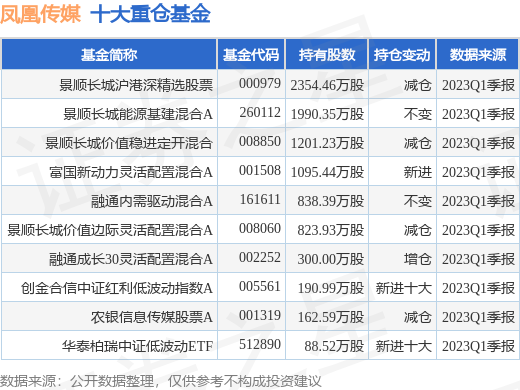Click fund code 512890
Screen dimensions: 520x390
point(260,344)
